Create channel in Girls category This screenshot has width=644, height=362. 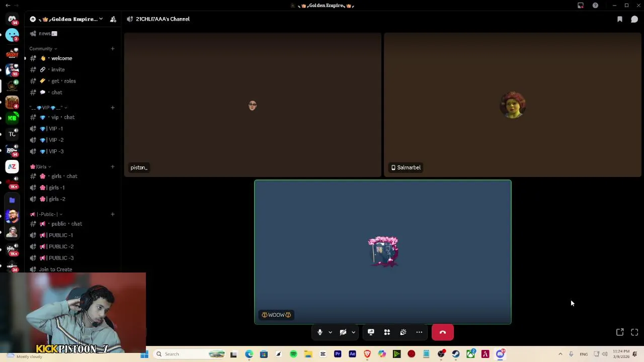113,166
